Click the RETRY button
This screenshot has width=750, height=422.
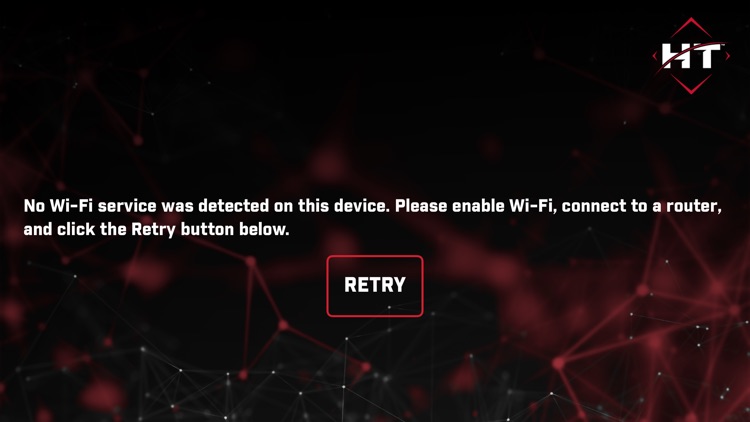pyautogui.click(x=375, y=286)
